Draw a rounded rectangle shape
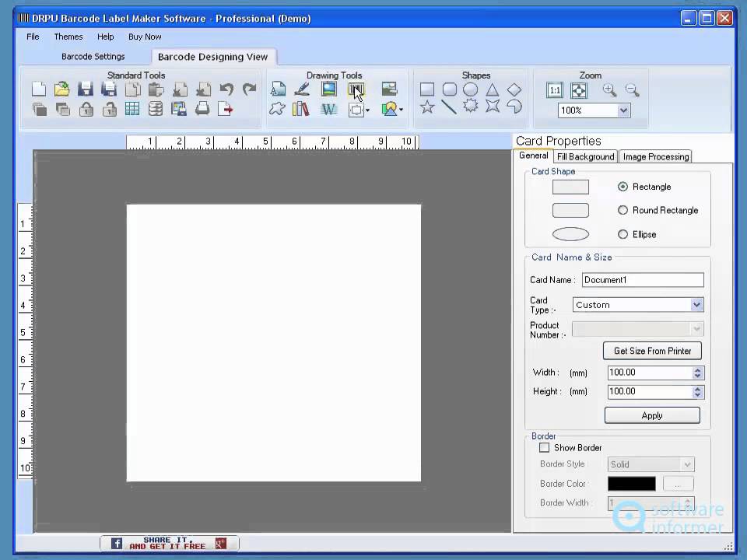Image resolution: width=747 pixels, height=560 pixels. coord(449,89)
